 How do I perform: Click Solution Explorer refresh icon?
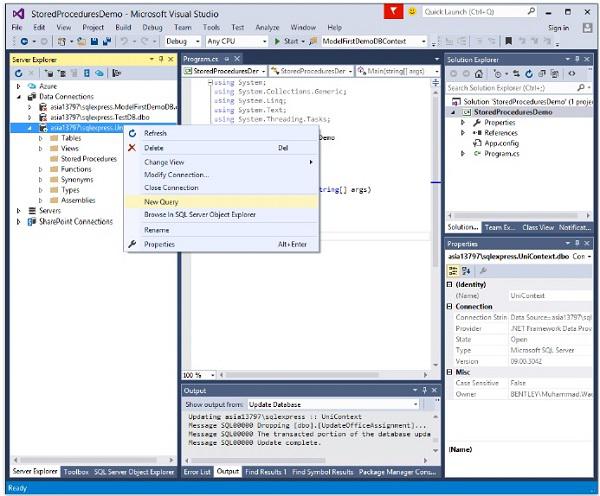pyautogui.click(x=529, y=74)
